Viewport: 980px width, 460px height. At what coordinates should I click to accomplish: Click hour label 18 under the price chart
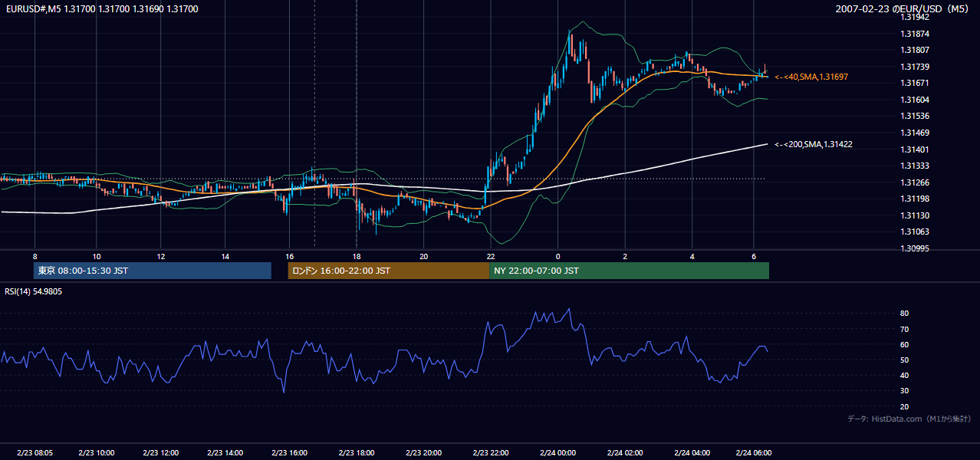click(357, 256)
